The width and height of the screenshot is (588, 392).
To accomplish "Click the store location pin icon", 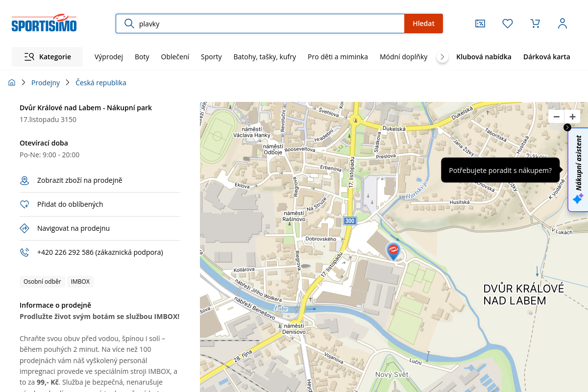I will [x=24, y=180].
